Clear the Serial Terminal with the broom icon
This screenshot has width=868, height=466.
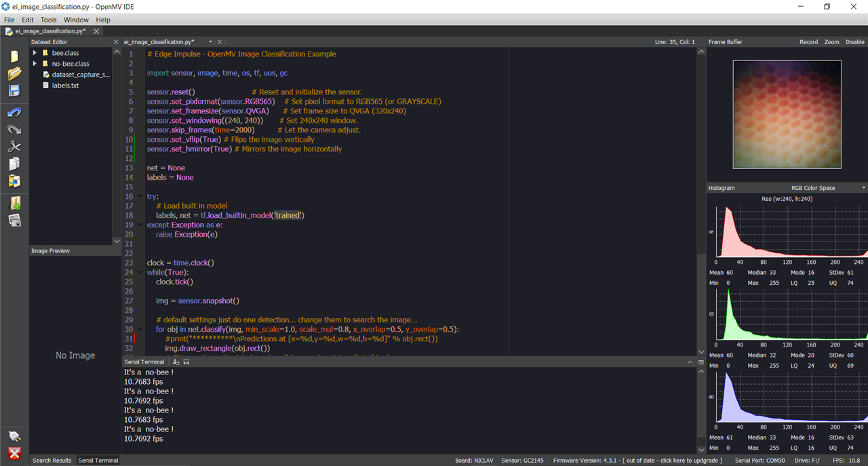(x=176, y=362)
